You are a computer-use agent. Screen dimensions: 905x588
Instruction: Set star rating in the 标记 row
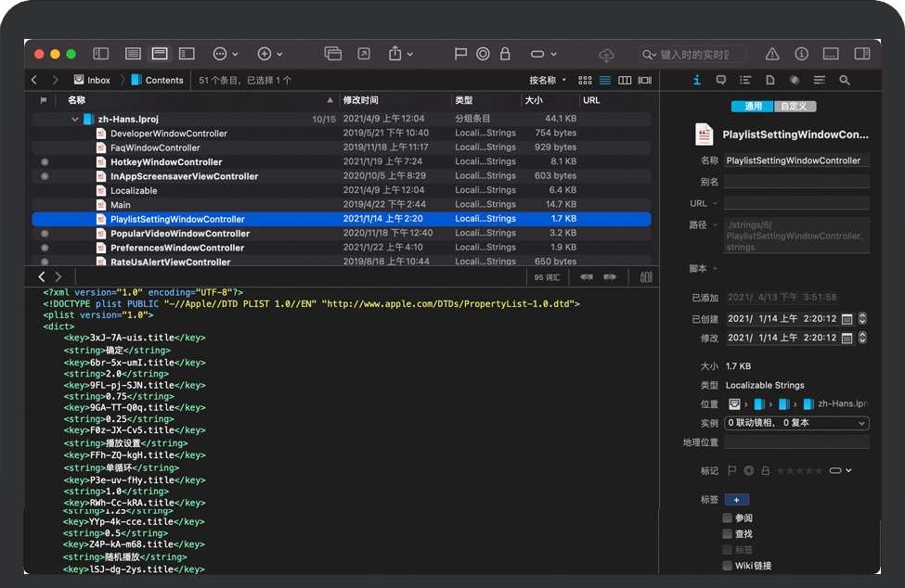(799, 471)
